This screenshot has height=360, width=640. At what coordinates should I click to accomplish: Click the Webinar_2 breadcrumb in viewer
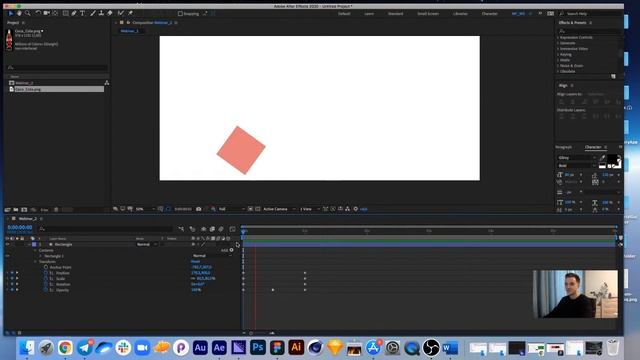click(130, 31)
